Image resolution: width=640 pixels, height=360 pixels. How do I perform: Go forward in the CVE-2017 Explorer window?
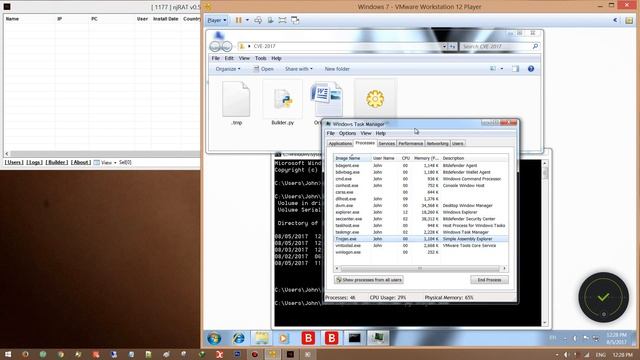tap(227, 46)
